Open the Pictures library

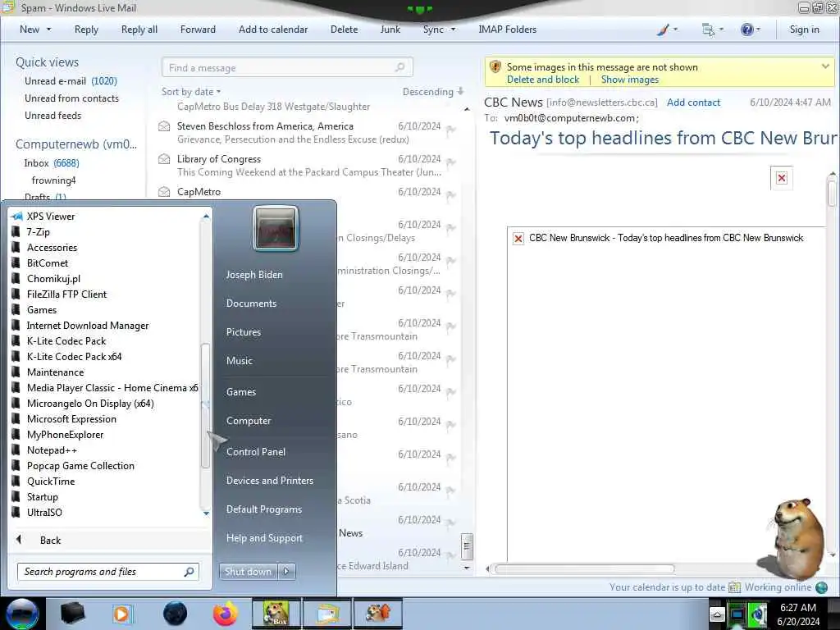click(243, 332)
